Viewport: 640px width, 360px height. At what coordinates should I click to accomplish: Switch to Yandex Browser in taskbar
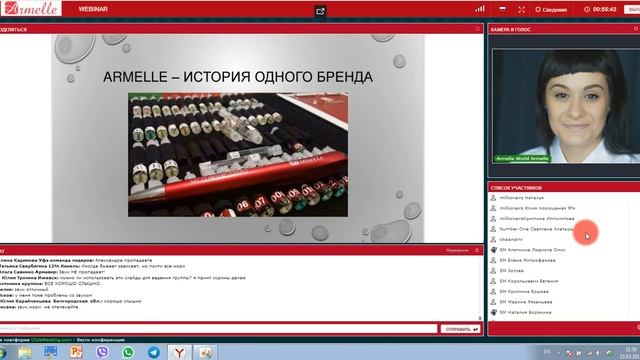coord(179,352)
